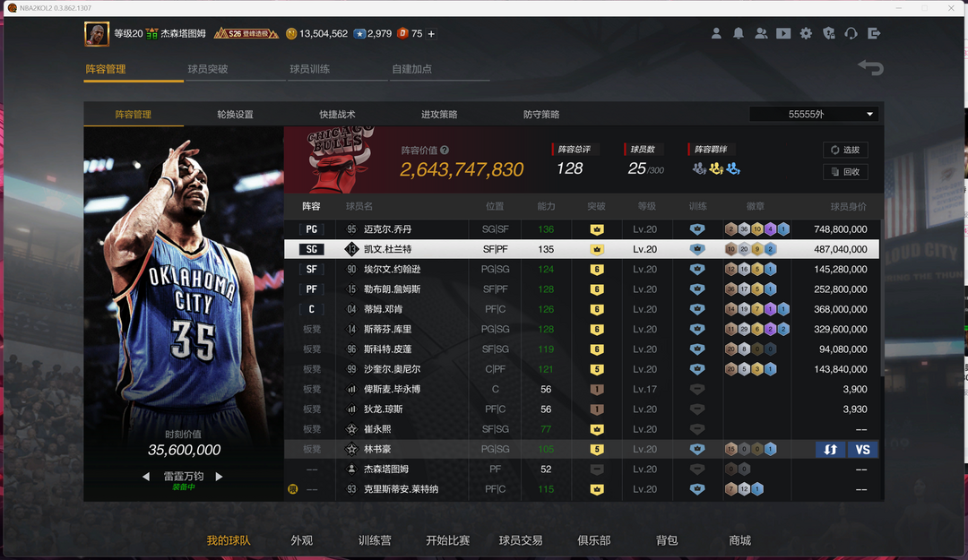Open the user profile icon in top bar
The width and height of the screenshot is (968, 560).
click(x=716, y=33)
